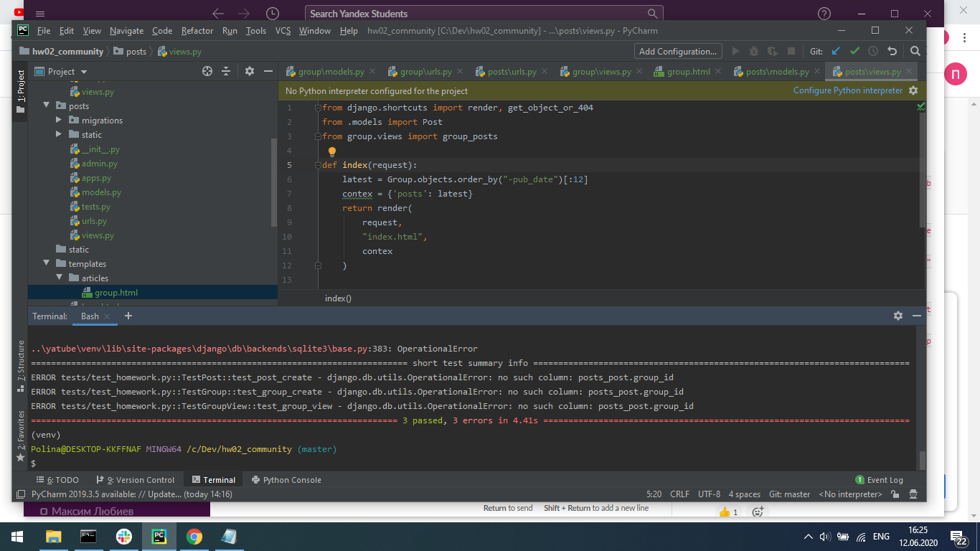Open the Navigate menu

click(126, 31)
